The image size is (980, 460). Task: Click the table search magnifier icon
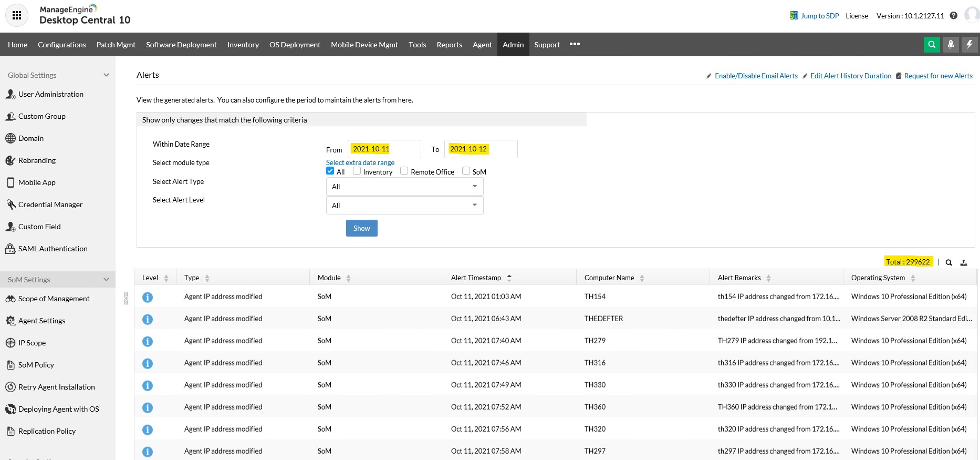point(949,262)
